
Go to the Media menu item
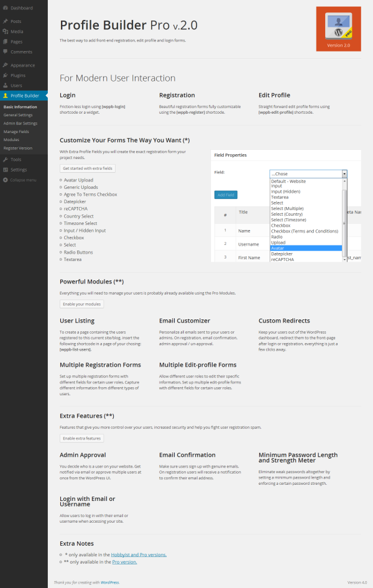pos(17,32)
